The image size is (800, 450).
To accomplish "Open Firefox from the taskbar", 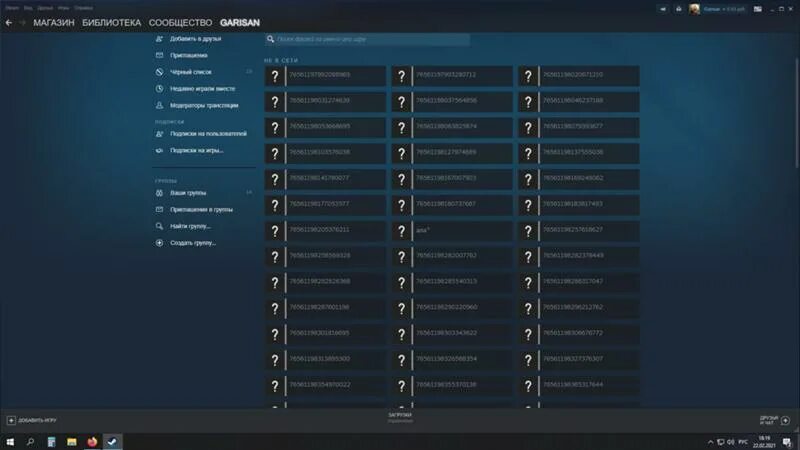I will pyautogui.click(x=92, y=442).
